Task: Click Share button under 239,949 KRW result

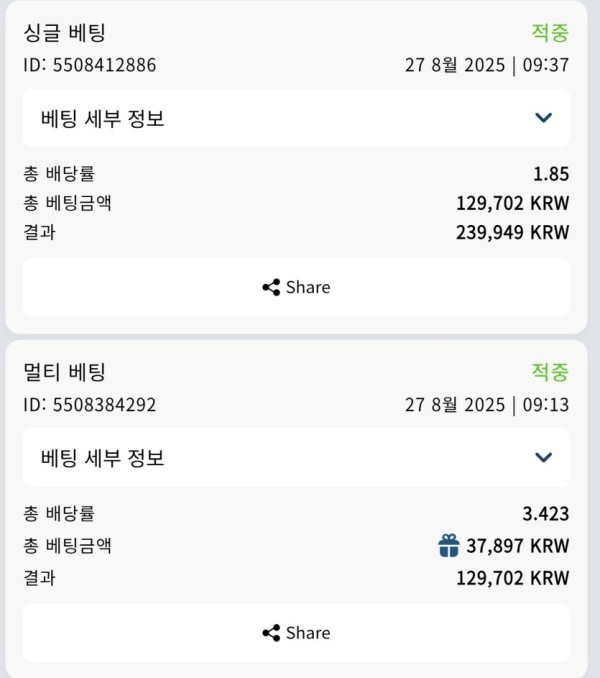Action: 296,288
